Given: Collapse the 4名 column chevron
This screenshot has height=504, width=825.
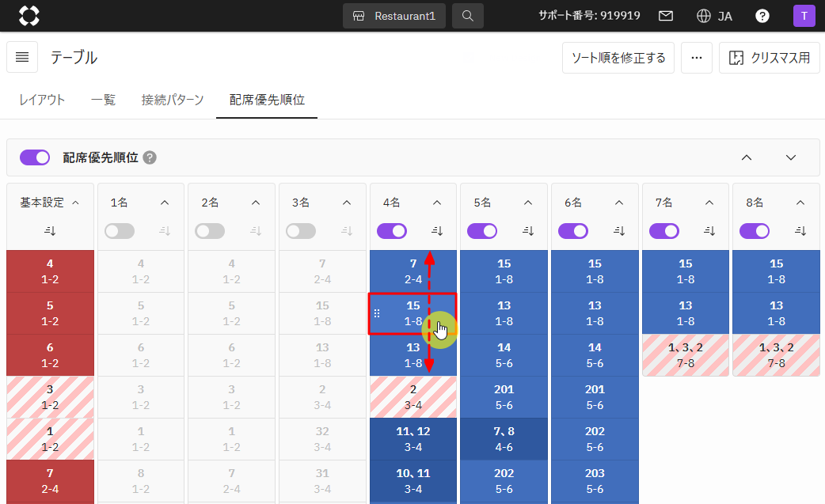Looking at the screenshot, I should [x=437, y=203].
